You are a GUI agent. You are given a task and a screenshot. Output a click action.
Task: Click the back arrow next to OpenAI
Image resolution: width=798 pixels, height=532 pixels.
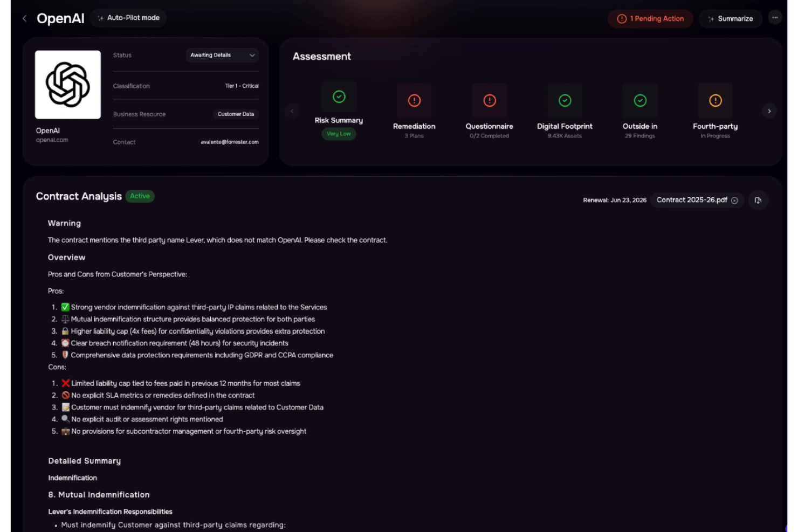pyautogui.click(x=24, y=18)
